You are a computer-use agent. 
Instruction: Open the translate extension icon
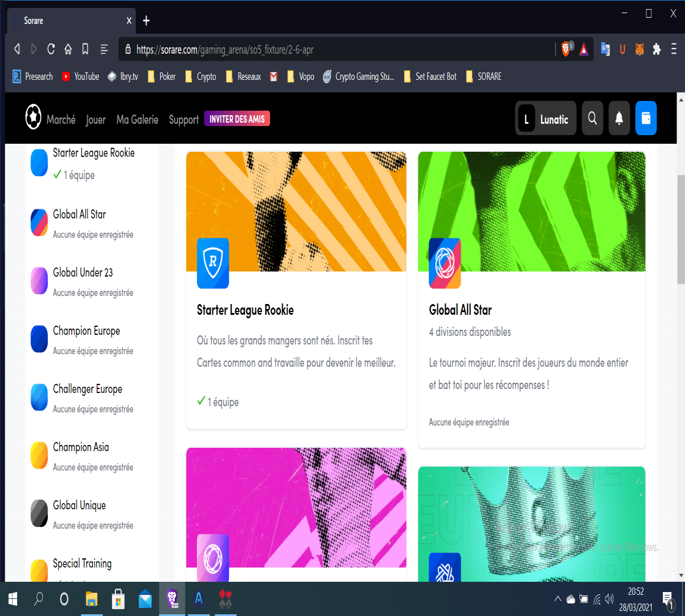coord(606,50)
